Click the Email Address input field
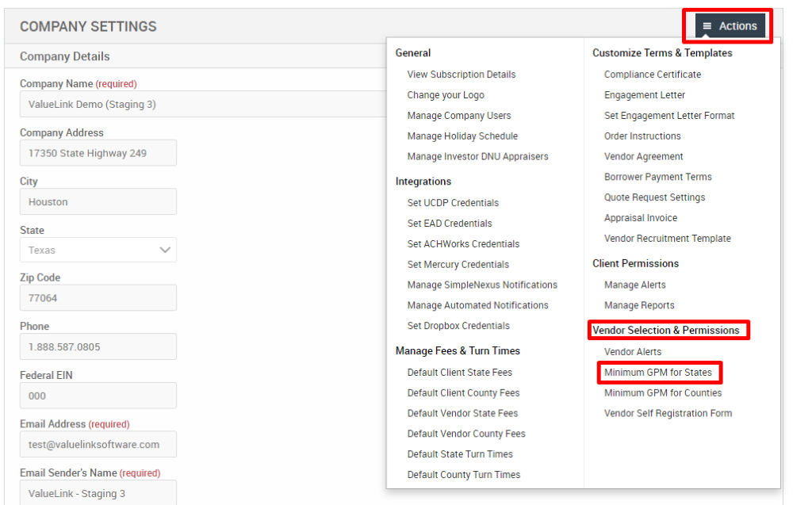812x505 pixels. tap(98, 445)
